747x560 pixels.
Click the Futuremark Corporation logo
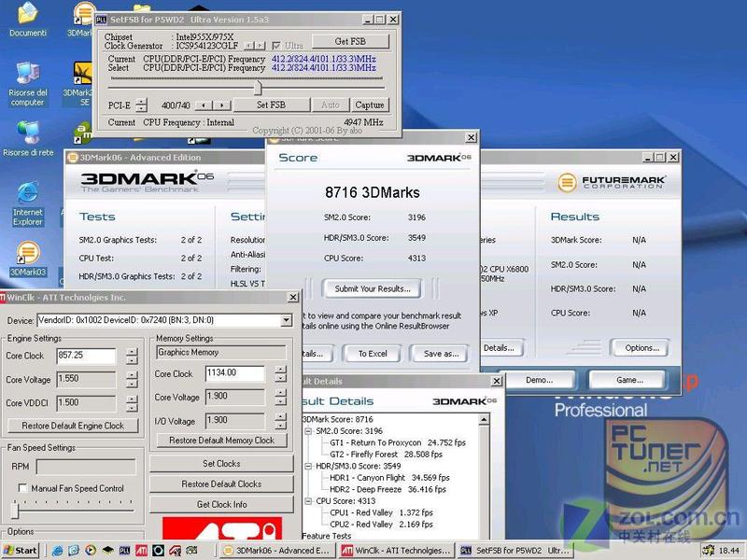click(612, 182)
